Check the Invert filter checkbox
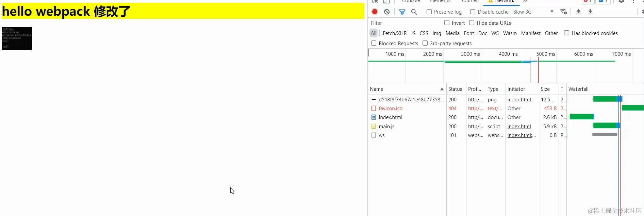Viewport: 644px width, 216px height. click(447, 23)
